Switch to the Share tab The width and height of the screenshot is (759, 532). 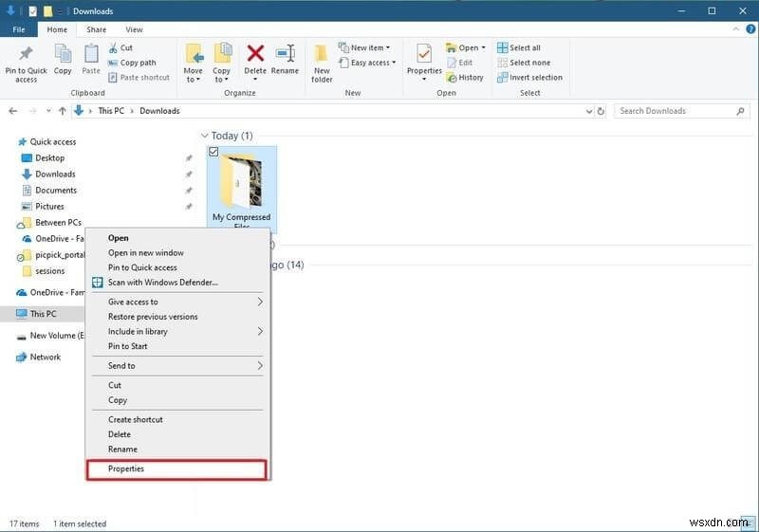coord(97,29)
